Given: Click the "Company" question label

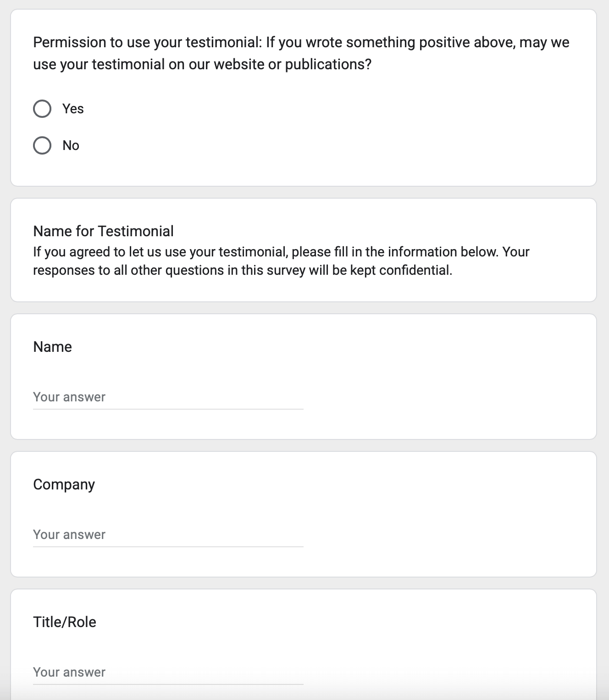Looking at the screenshot, I should (x=64, y=485).
